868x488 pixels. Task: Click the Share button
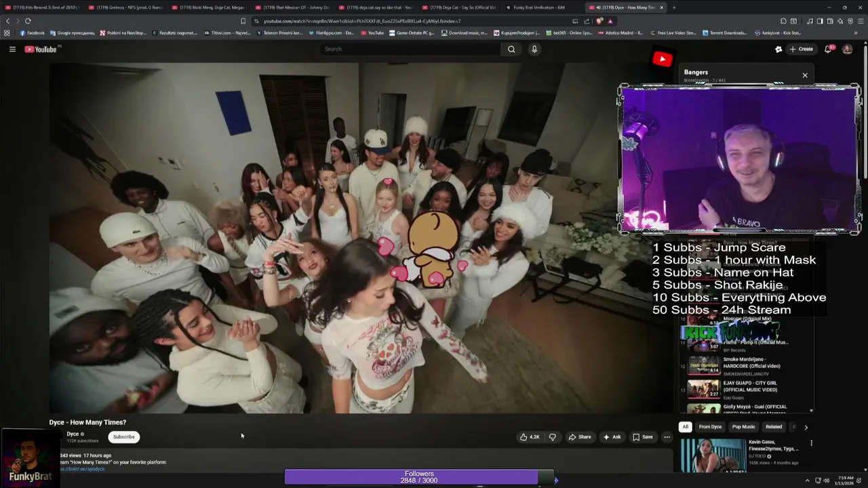[580, 437]
